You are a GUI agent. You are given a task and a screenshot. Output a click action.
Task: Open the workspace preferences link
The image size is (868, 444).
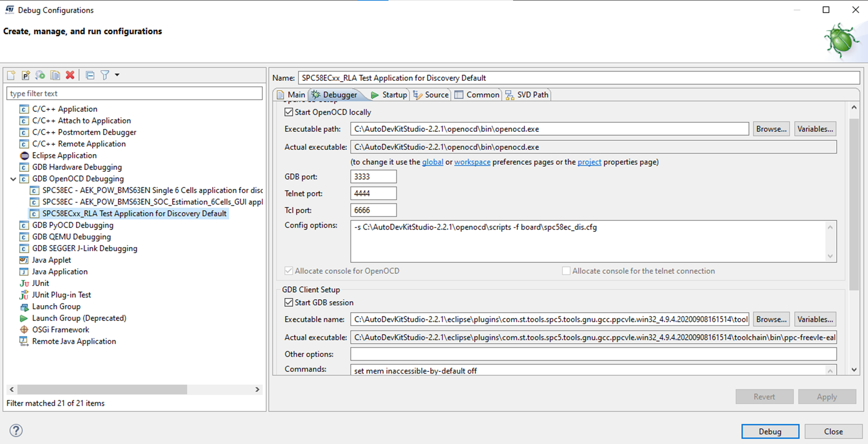(x=472, y=162)
